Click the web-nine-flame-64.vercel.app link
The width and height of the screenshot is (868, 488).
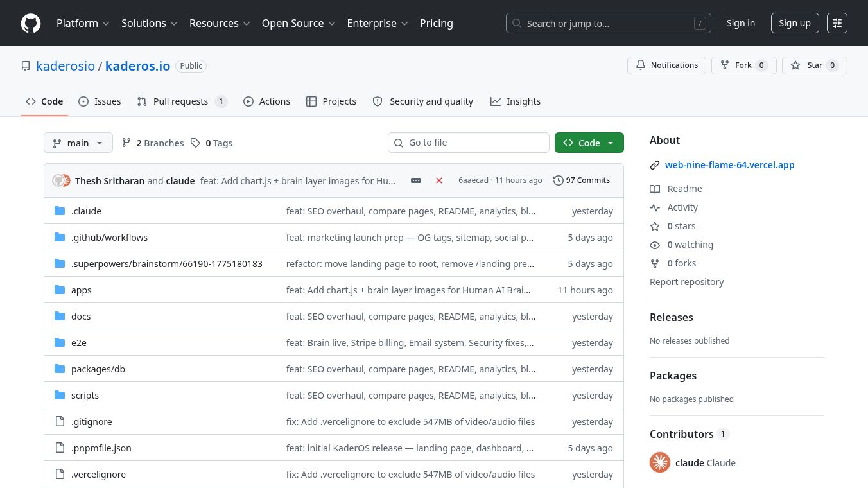click(729, 165)
